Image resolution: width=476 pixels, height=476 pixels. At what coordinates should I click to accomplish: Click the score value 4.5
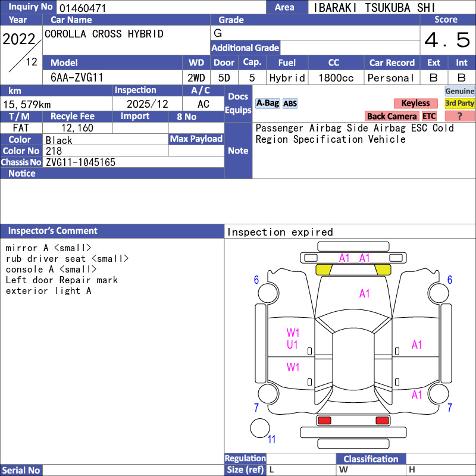[447, 40]
